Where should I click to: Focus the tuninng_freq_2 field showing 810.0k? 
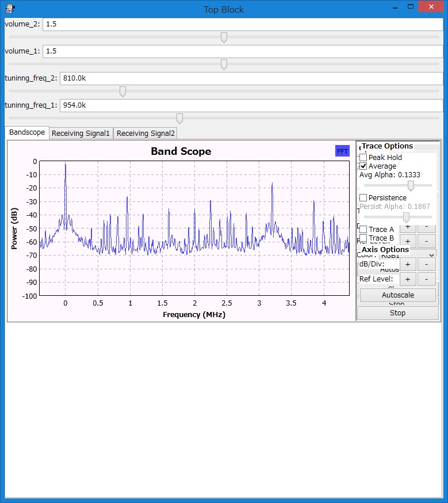pos(251,78)
